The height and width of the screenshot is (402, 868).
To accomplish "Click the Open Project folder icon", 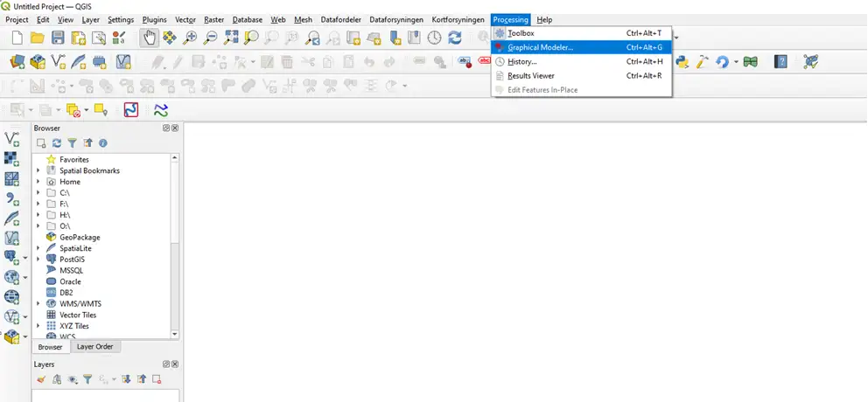I will click(37, 38).
